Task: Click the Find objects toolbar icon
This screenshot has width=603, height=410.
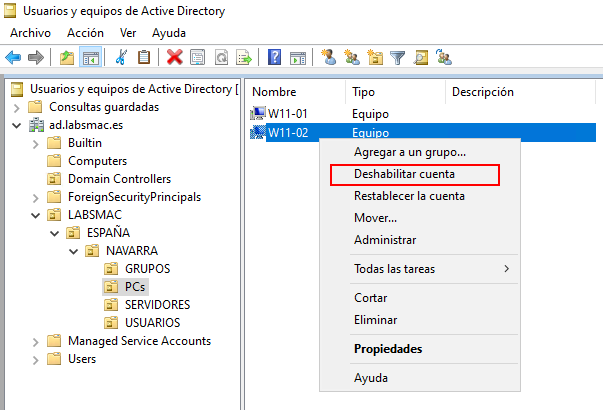Action: pyautogui.click(x=421, y=57)
